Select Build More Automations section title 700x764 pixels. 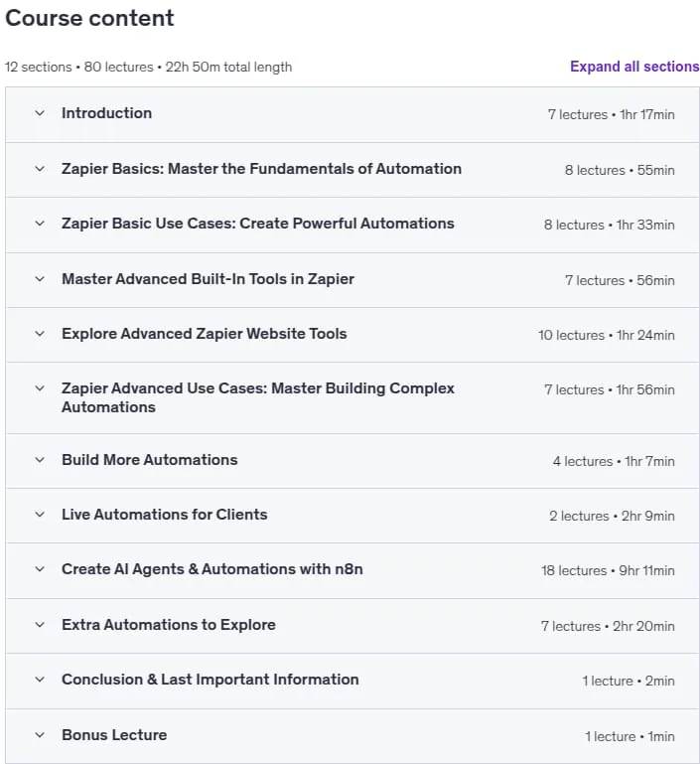150,460
